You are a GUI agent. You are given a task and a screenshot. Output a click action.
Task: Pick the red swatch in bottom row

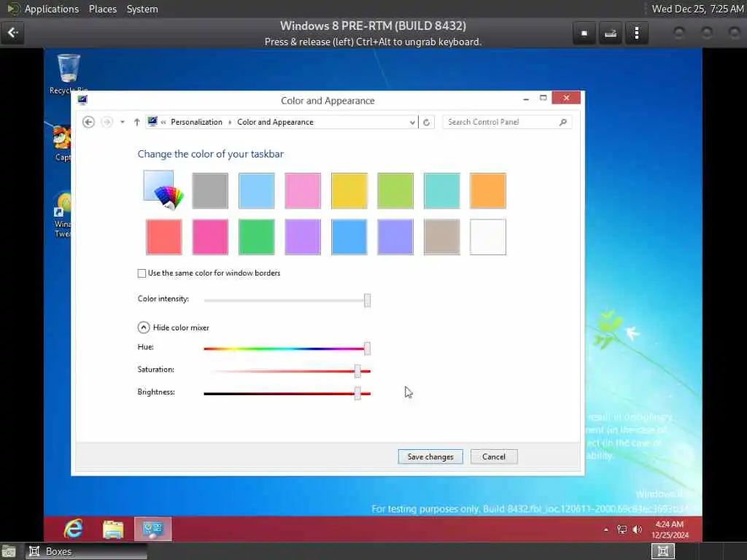164,237
